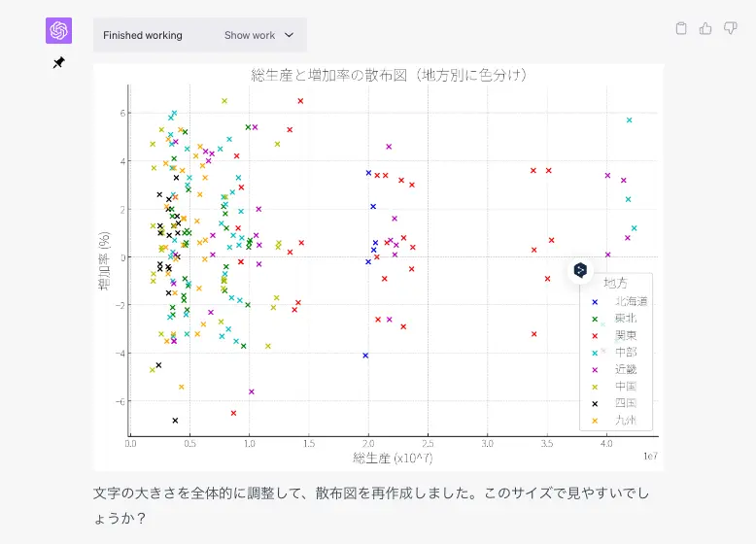
Task: Select the 中部 entry in the legend
Action: [x=625, y=353]
